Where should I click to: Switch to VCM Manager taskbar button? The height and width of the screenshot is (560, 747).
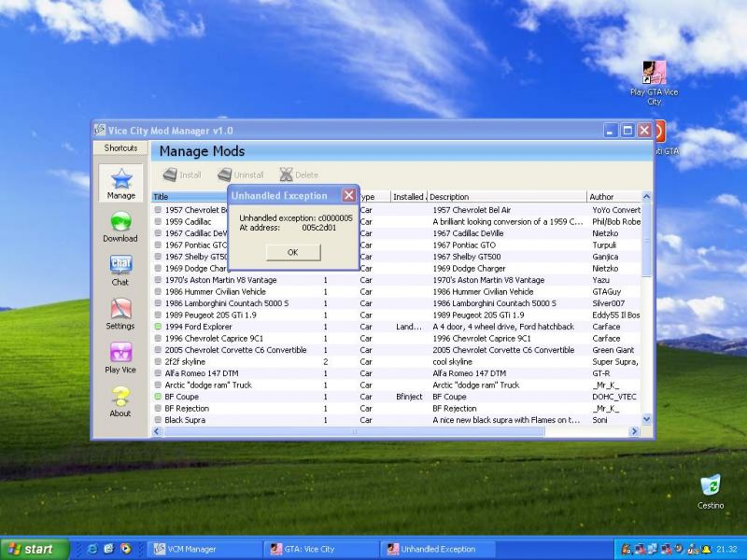pyautogui.click(x=204, y=549)
